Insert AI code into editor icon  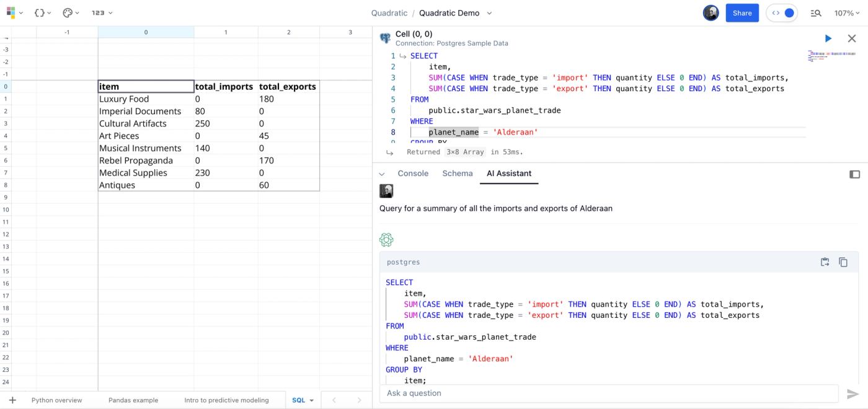tap(825, 262)
